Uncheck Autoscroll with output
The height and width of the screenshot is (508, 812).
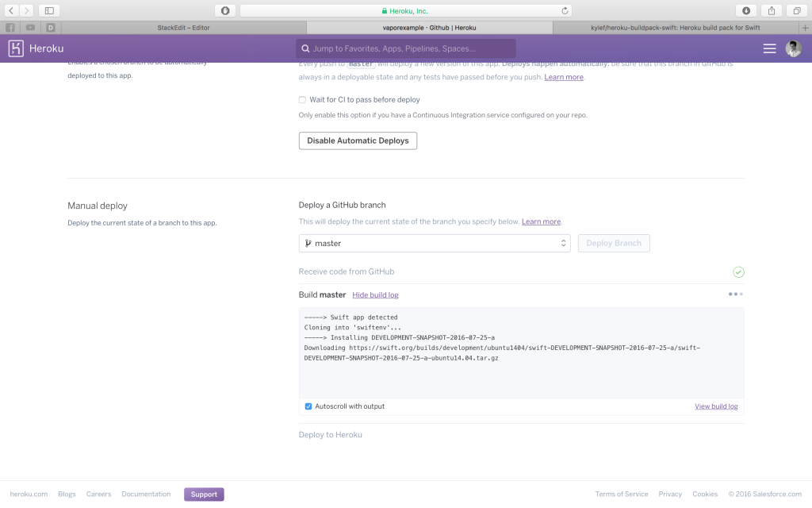click(x=308, y=406)
